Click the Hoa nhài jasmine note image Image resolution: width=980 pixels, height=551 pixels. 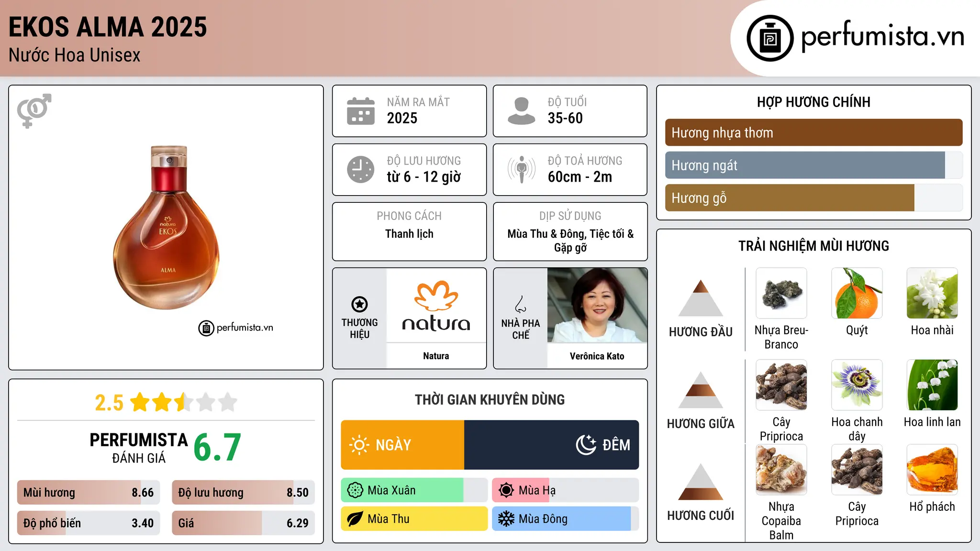coord(932,293)
